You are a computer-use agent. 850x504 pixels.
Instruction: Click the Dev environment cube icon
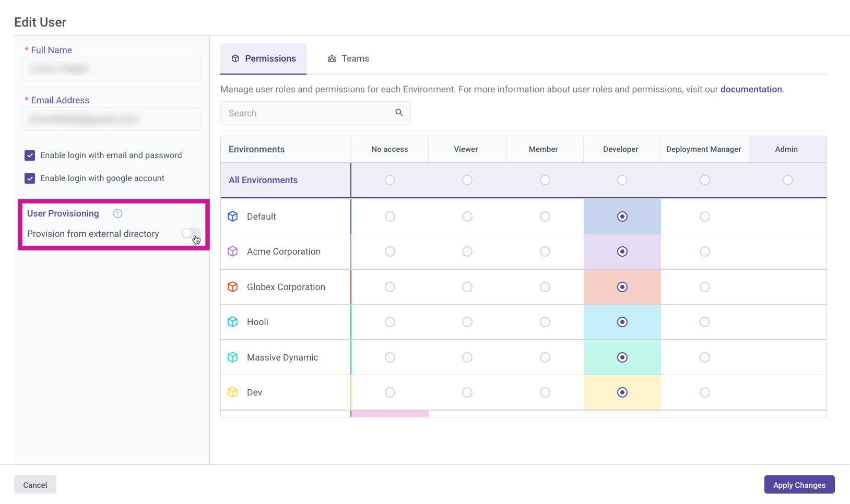(233, 392)
